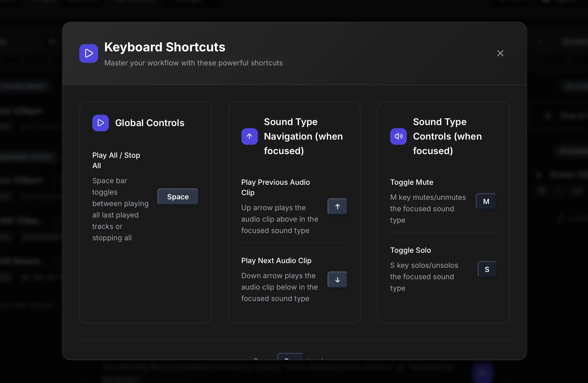Image resolution: width=588 pixels, height=383 pixels.
Task: Click the Sound Type Controls card title
Action: (x=447, y=136)
